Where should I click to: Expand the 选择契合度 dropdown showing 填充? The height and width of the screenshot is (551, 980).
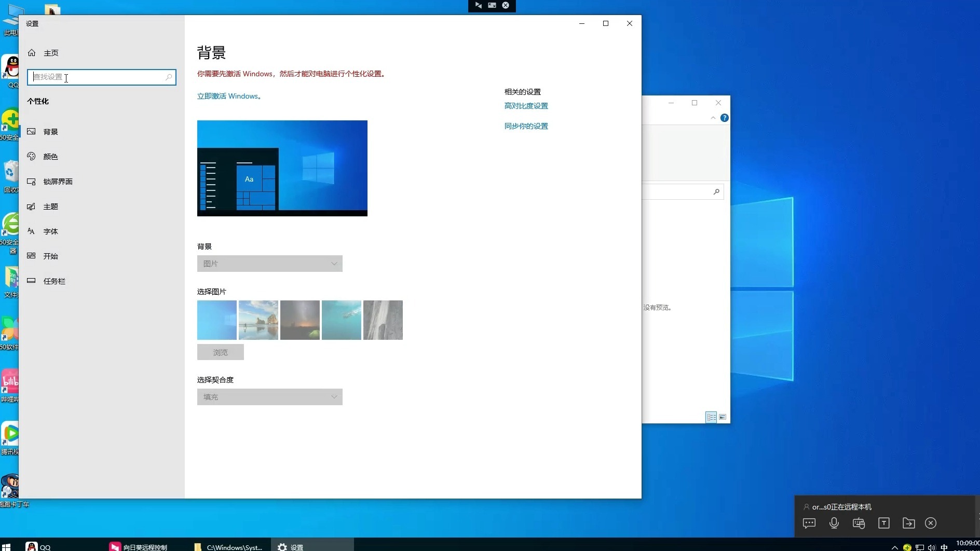coord(270,397)
